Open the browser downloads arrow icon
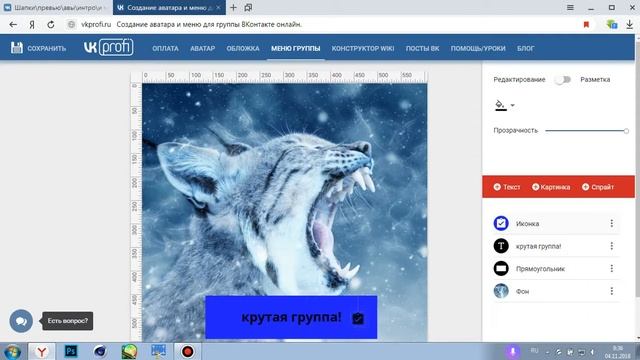This screenshot has height=360, width=640. (x=629, y=24)
